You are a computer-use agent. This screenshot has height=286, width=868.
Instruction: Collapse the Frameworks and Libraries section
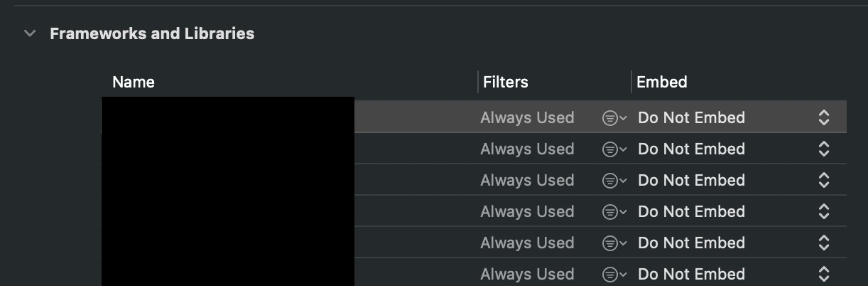pos(30,33)
